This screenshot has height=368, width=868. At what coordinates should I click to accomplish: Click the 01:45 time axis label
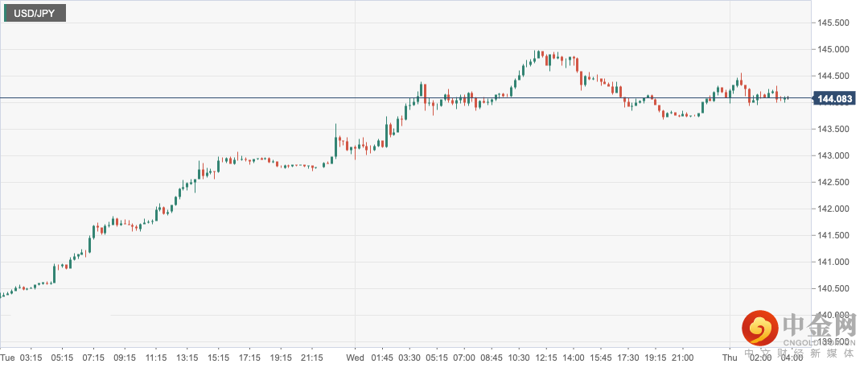[x=381, y=358]
